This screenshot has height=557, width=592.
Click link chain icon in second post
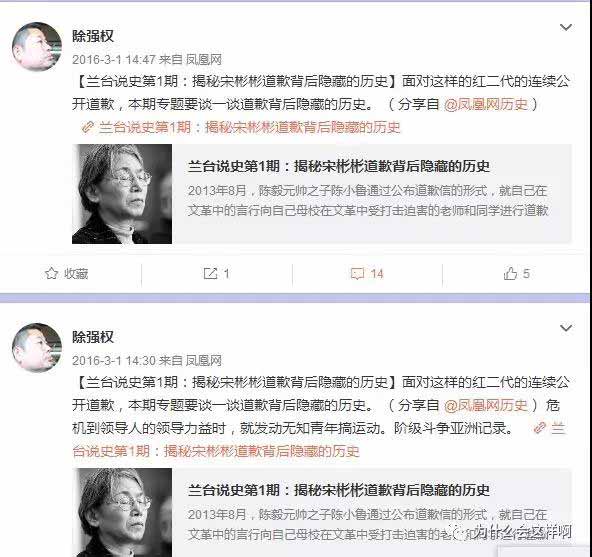pos(540,428)
